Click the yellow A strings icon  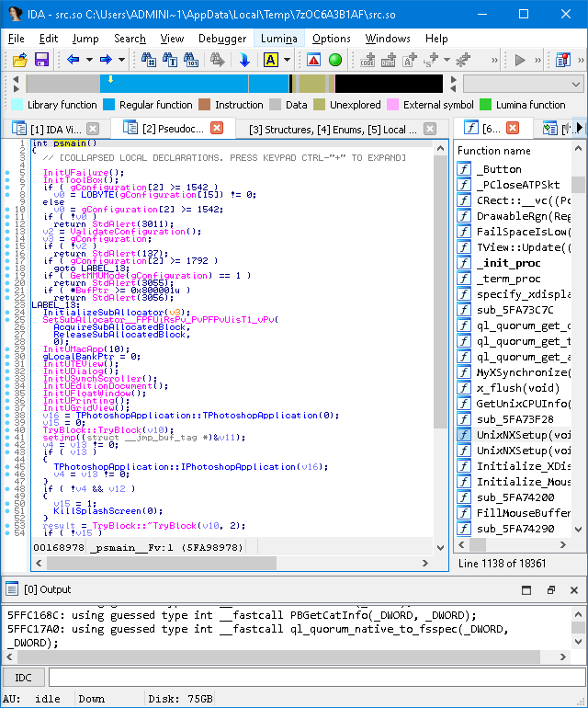271,60
